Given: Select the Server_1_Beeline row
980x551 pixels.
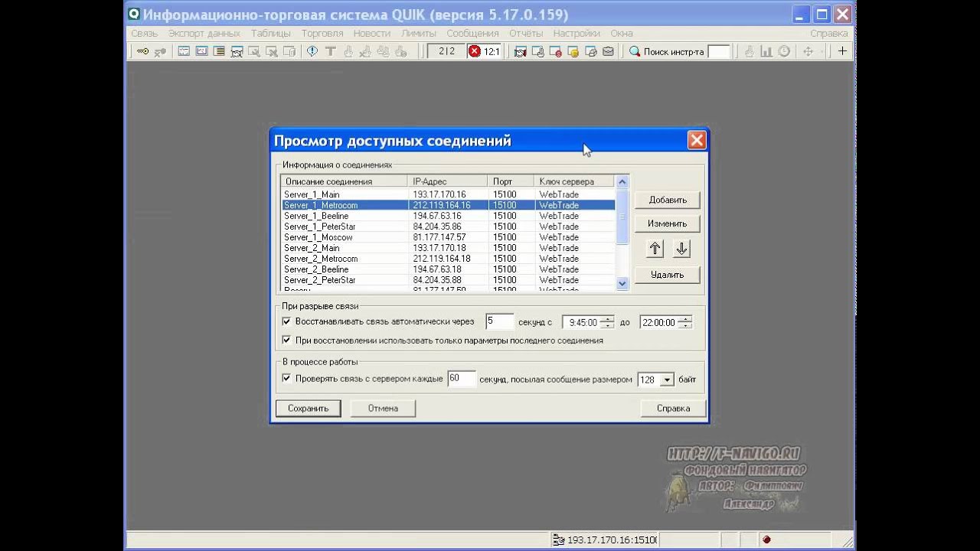Looking at the screenshot, I should pyautogui.click(x=448, y=216).
